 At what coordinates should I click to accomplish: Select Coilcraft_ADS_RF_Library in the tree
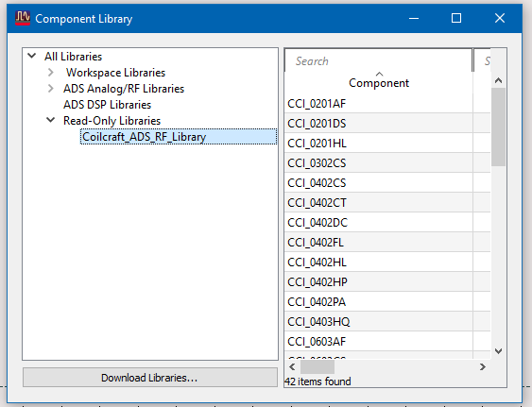(x=179, y=137)
